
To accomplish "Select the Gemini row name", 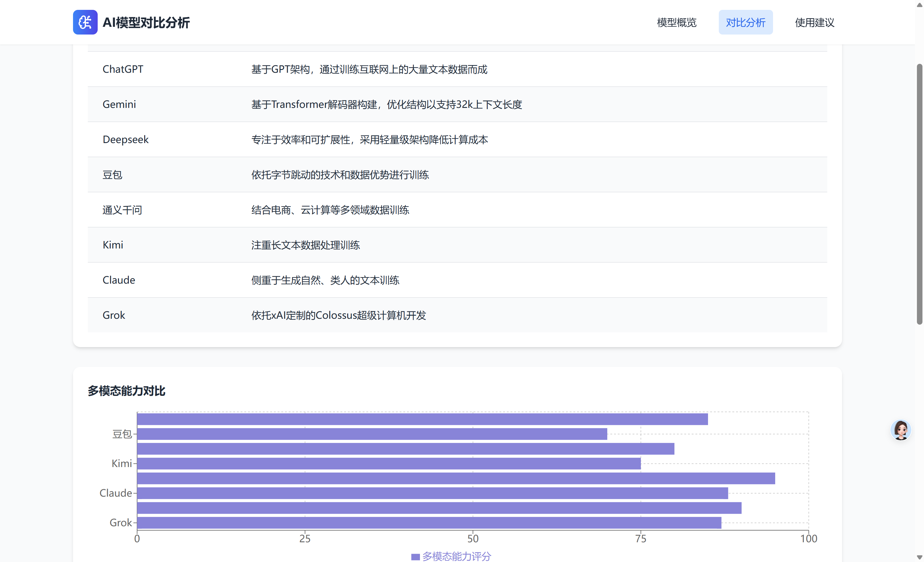I will point(119,104).
